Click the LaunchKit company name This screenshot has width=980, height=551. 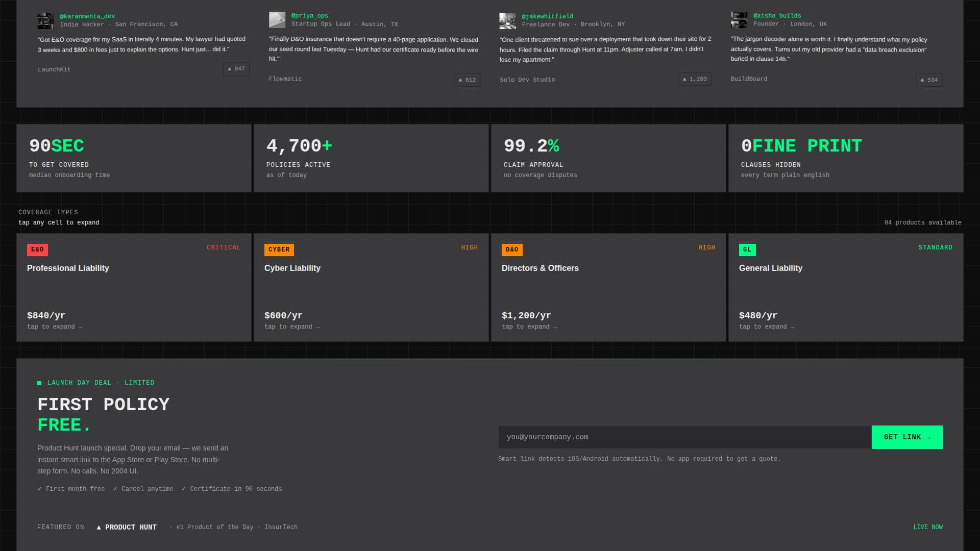(54, 69)
